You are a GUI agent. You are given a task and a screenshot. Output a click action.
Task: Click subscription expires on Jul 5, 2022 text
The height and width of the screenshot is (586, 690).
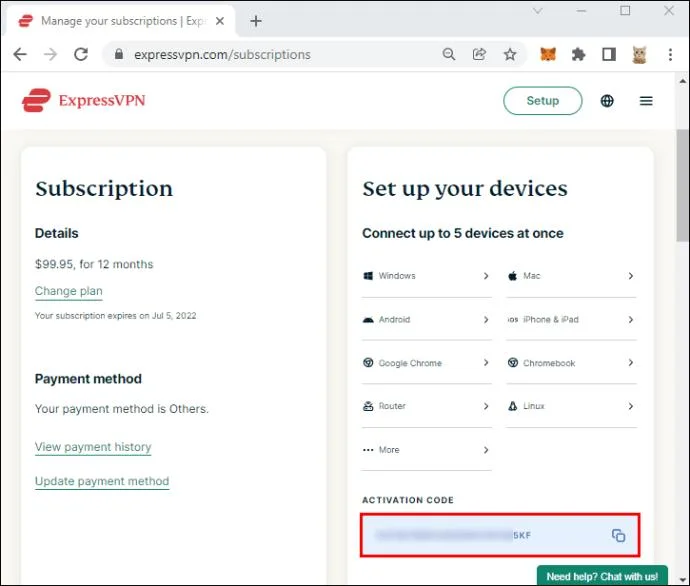pos(115,316)
